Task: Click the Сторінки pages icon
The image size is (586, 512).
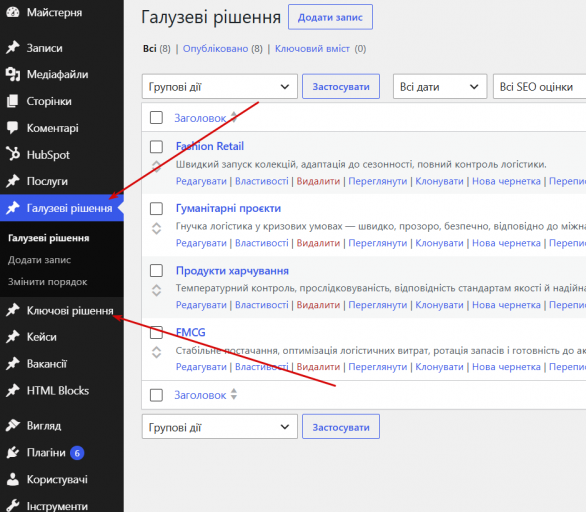Action: point(13,101)
